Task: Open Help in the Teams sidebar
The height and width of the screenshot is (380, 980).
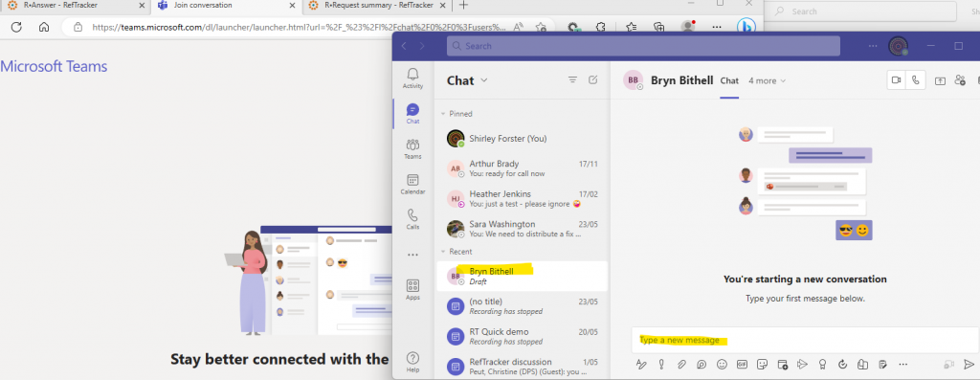Action: tap(412, 363)
